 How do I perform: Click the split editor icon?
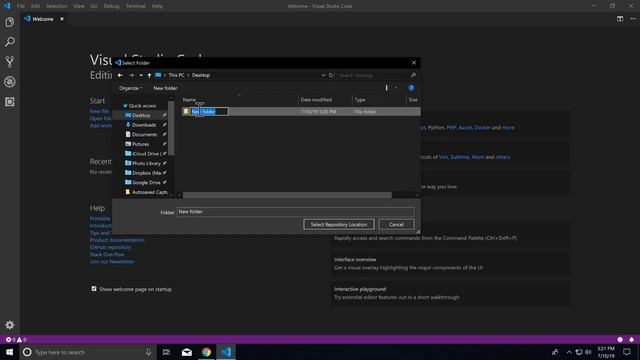point(620,19)
